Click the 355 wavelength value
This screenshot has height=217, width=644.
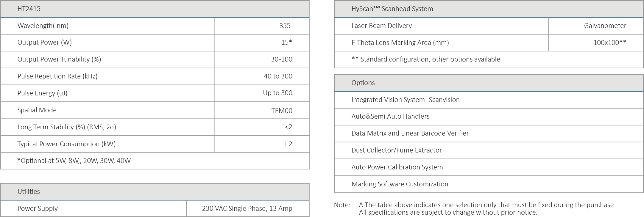click(285, 26)
